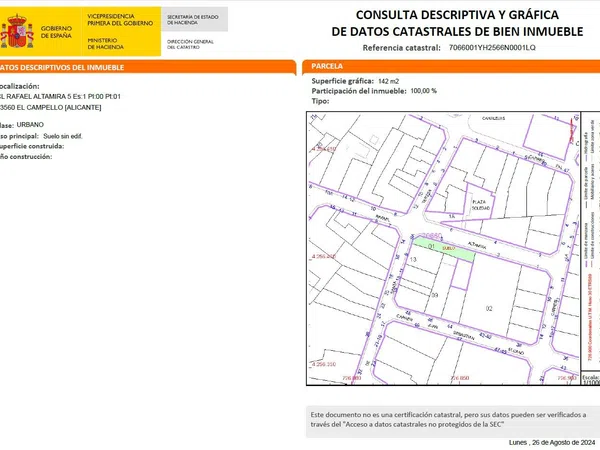This screenshot has width=600, height=450.
Task: Click the Spanish coat of arms emblem
Action: pyautogui.click(x=17, y=30)
